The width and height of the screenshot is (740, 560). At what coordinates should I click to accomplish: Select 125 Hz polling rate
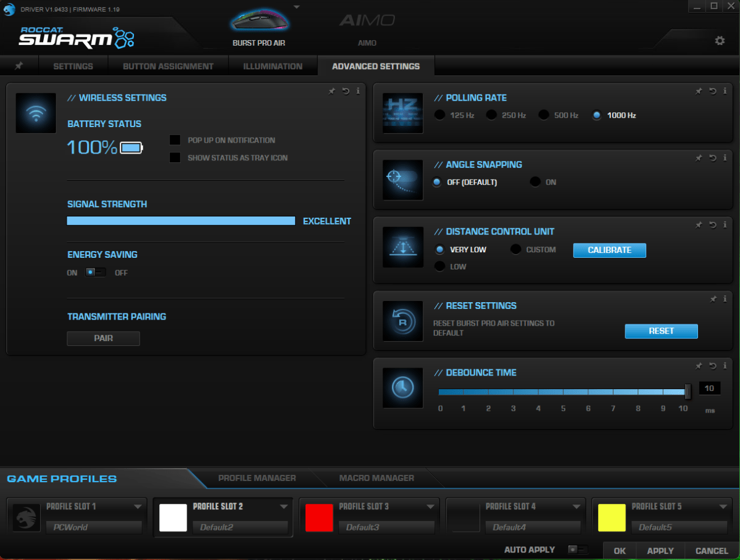[439, 115]
